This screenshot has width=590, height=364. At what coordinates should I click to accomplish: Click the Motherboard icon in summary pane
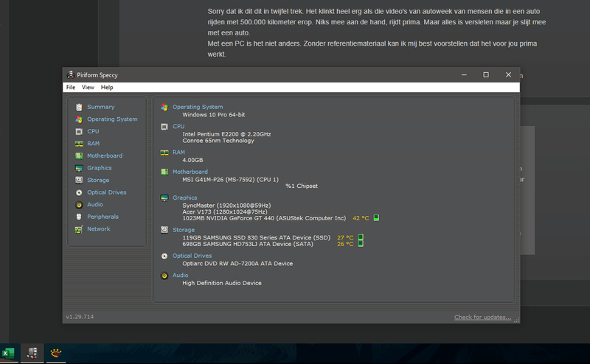tap(164, 172)
